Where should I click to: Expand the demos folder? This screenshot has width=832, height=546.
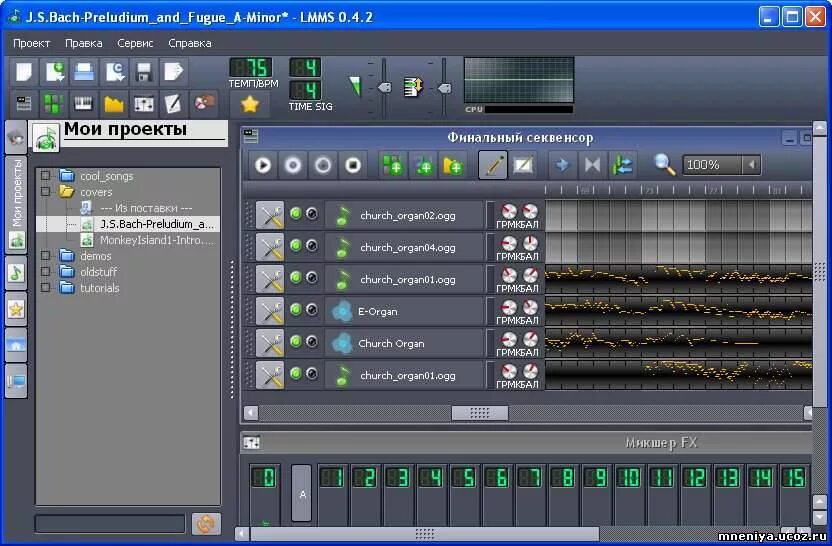[46, 256]
